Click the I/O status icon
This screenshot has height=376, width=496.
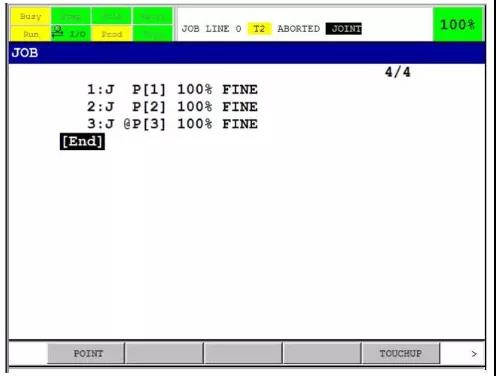pyautogui.click(x=71, y=34)
